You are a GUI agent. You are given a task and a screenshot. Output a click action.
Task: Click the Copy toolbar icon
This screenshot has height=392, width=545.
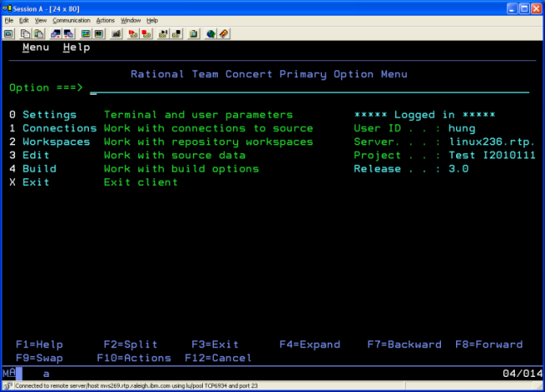pyautogui.click(x=25, y=34)
